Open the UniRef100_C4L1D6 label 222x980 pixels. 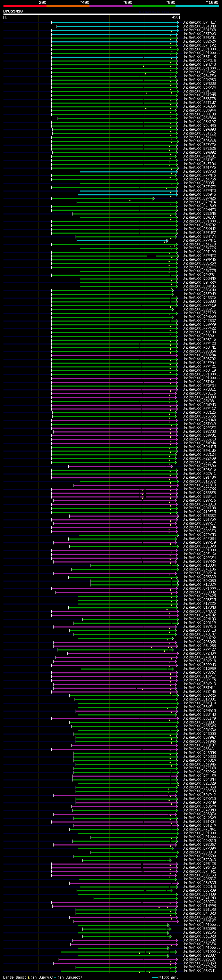199,569
